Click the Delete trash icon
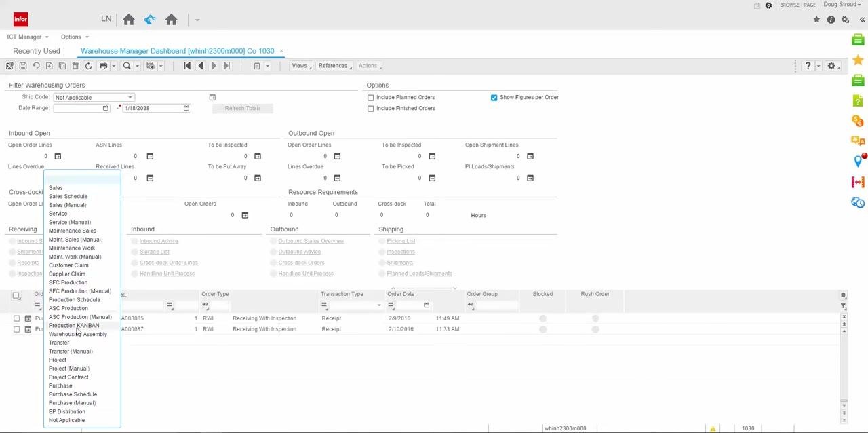Viewport: 868px width, 433px height. (x=75, y=66)
